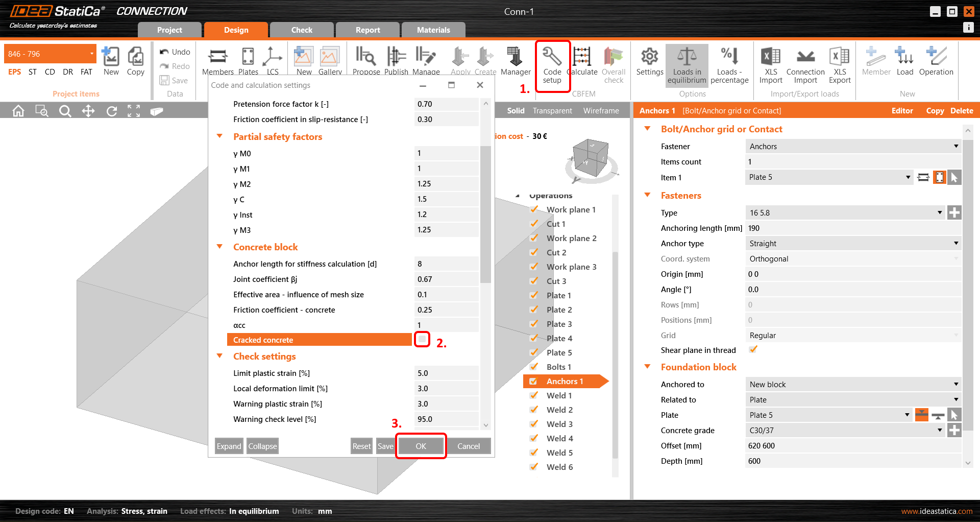Switch to Transparent view mode

[552, 111]
